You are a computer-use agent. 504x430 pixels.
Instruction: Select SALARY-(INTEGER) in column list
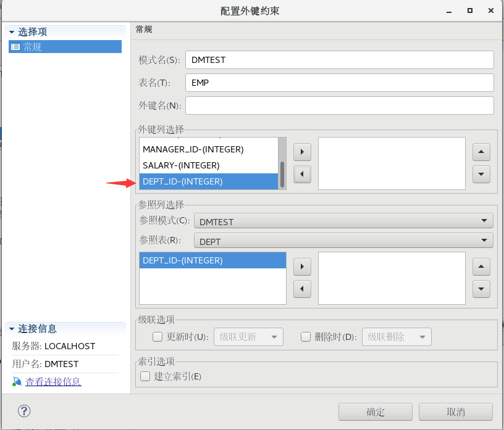(209, 166)
